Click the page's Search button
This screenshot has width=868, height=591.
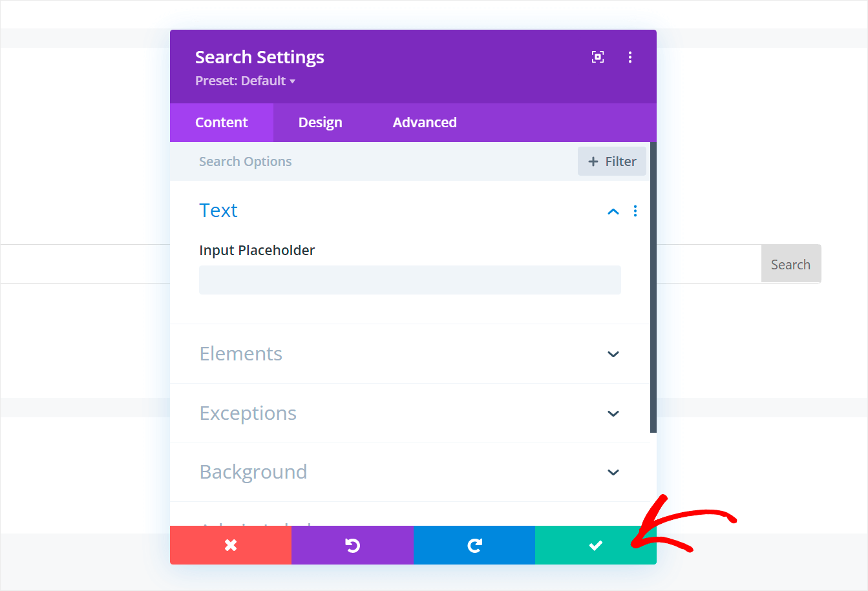[x=790, y=264]
